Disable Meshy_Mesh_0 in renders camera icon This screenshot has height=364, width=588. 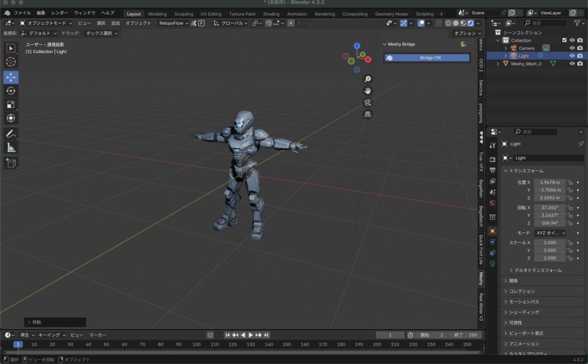pyautogui.click(x=580, y=64)
